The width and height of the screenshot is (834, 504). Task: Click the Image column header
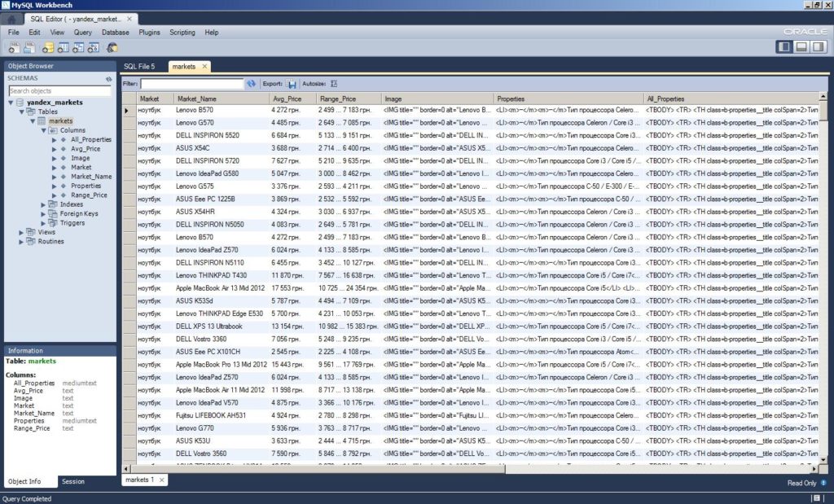tap(437, 99)
